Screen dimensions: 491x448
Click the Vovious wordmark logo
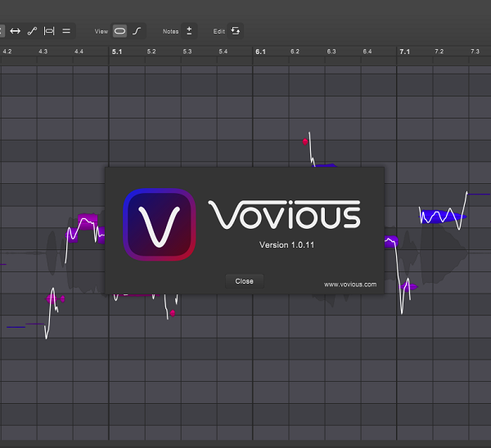click(x=284, y=214)
